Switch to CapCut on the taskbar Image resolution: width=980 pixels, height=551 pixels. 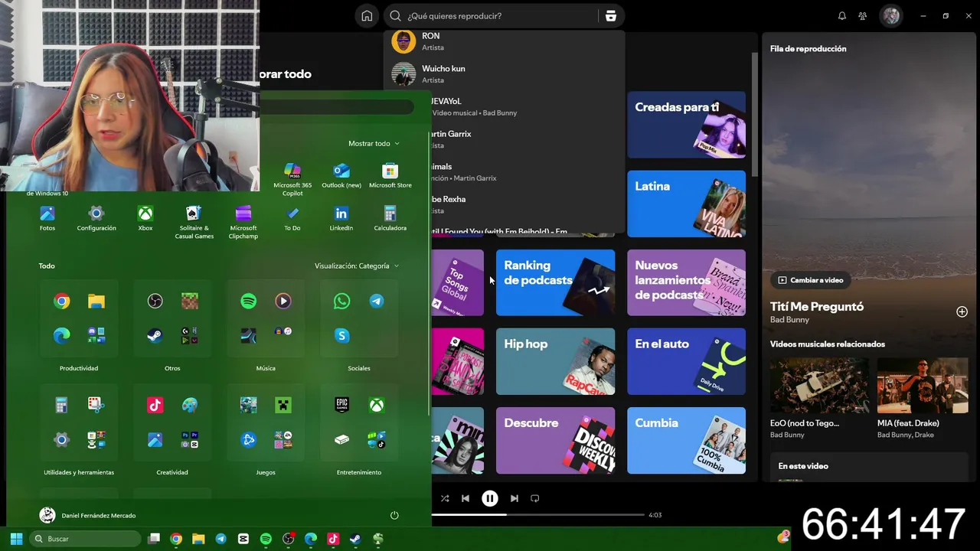pos(243,539)
